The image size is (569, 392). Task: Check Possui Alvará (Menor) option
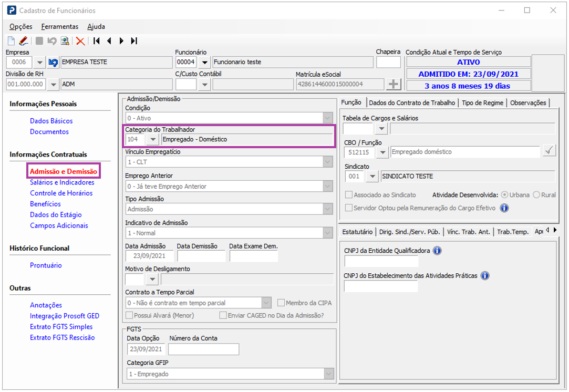pyautogui.click(x=129, y=315)
